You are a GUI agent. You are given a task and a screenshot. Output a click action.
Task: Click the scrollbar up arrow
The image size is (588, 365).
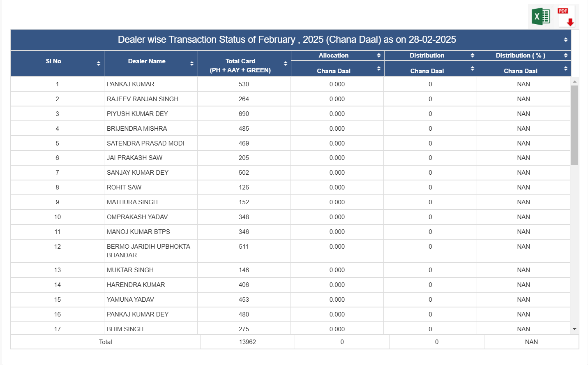[x=574, y=81]
